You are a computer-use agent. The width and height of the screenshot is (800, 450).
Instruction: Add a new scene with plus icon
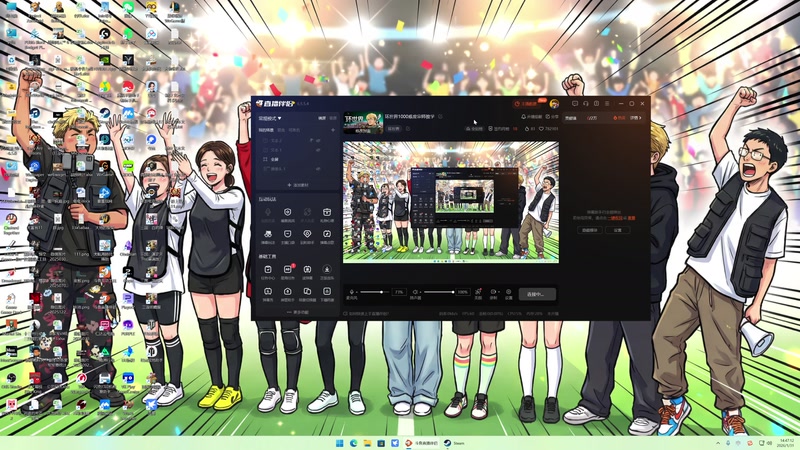pos(333,130)
